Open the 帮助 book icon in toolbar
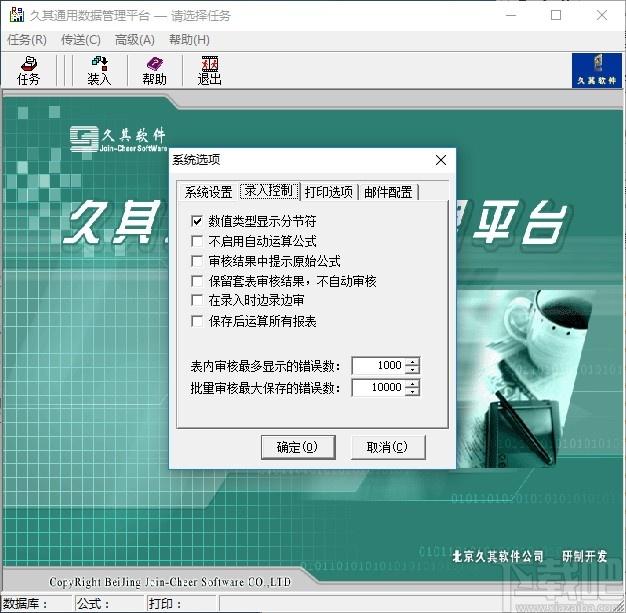 pyautogui.click(x=154, y=71)
